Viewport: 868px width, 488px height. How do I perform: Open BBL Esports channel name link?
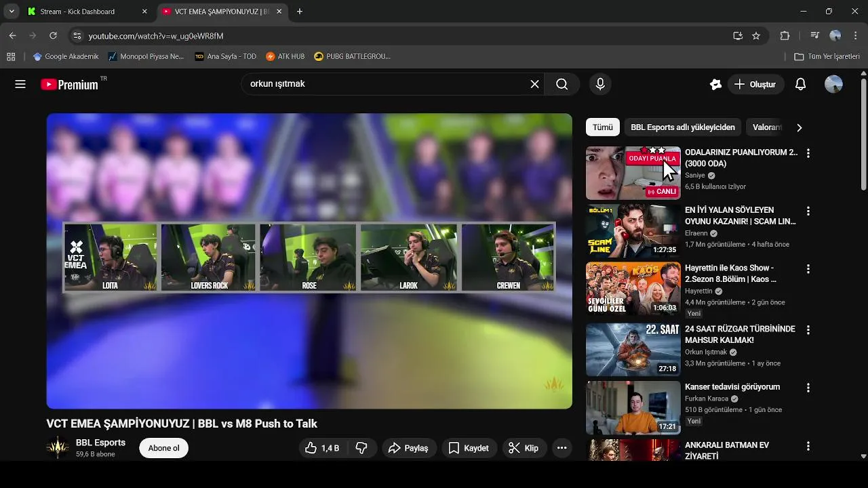pyautogui.click(x=100, y=443)
